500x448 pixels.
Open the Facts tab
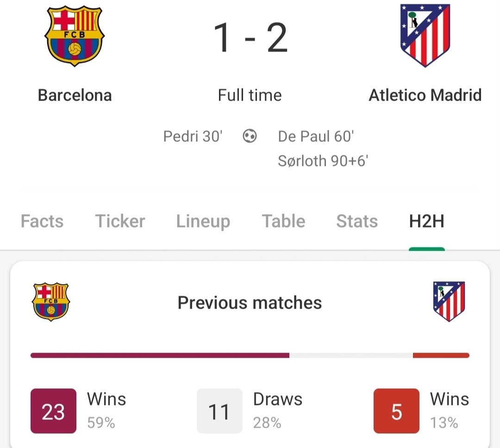coord(42,221)
